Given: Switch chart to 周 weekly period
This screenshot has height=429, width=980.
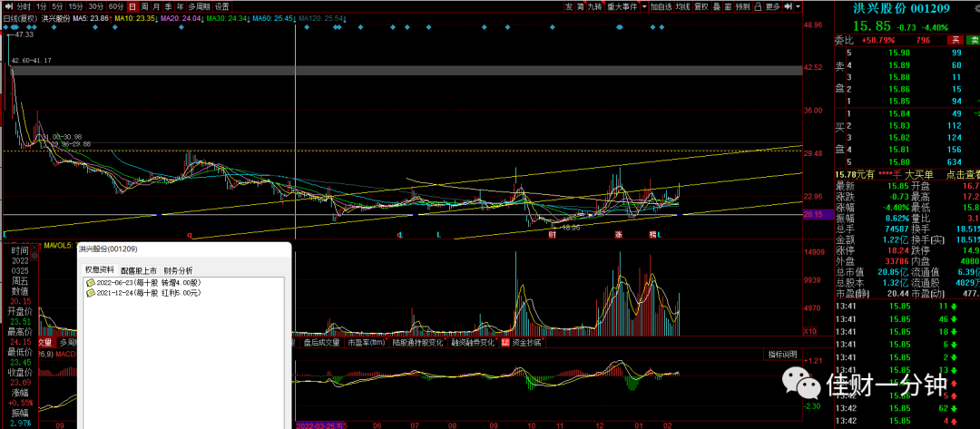Looking at the screenshot, I should [144, 7].
